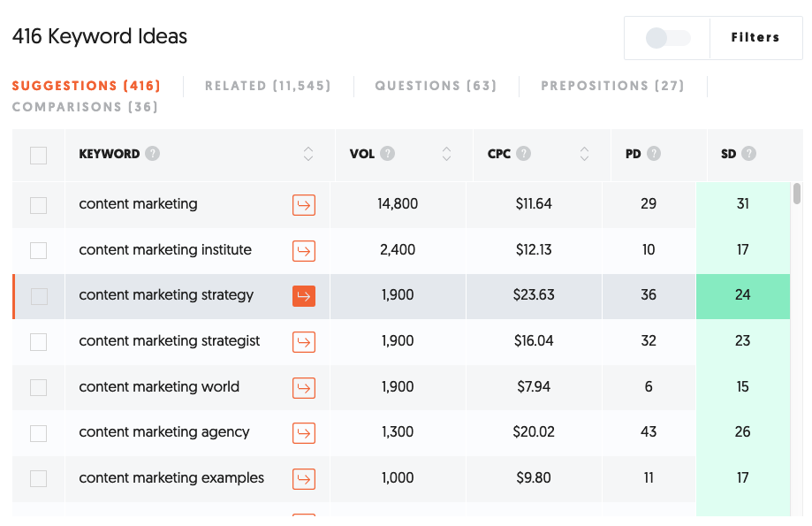This screenshot has height=526, width=812.
Task: Open highlighted arrow for content marketing strategy
Action: (304, 296)
